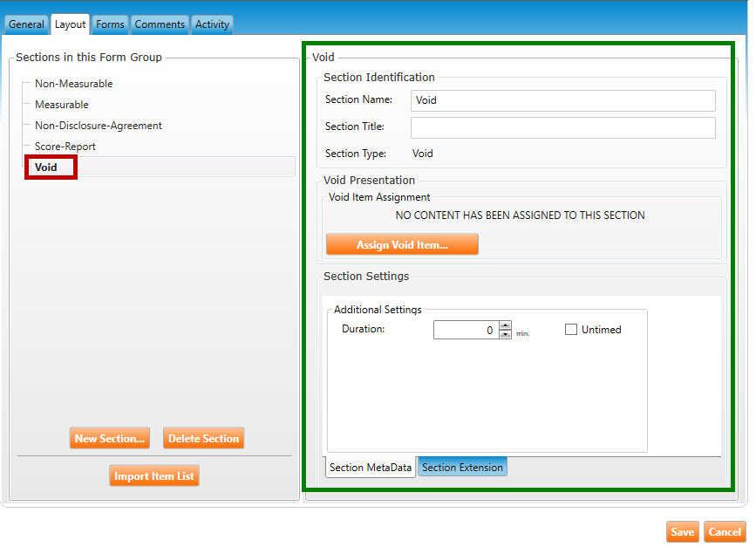Open the Comments tab

coord(160,24)
